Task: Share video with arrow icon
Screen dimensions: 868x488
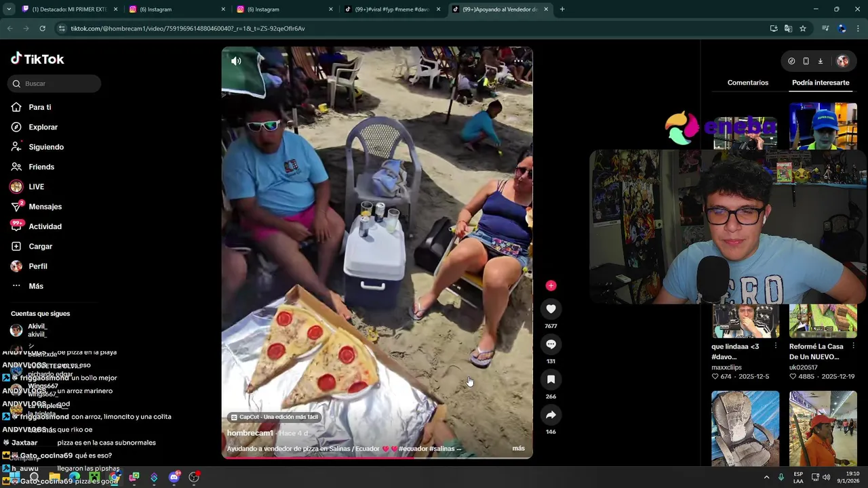Action: [x=551, y=415]
